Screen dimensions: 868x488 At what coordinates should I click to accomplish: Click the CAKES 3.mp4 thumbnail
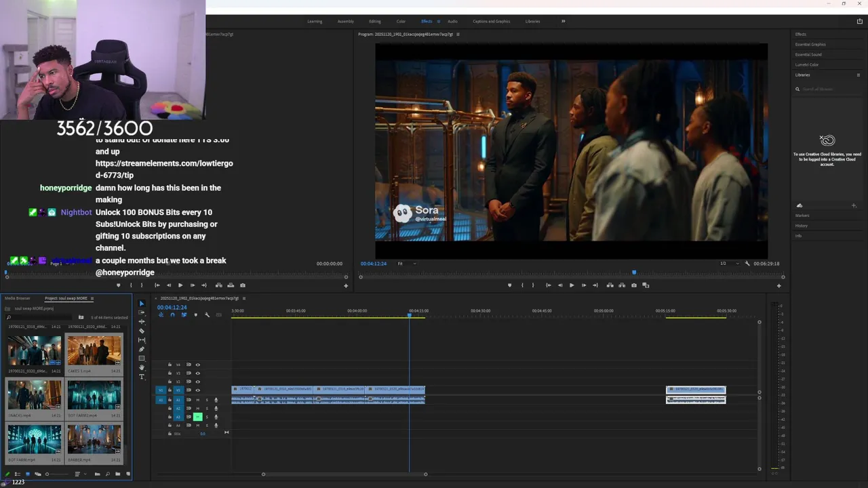pyautogui.click(x=94, y=350)
